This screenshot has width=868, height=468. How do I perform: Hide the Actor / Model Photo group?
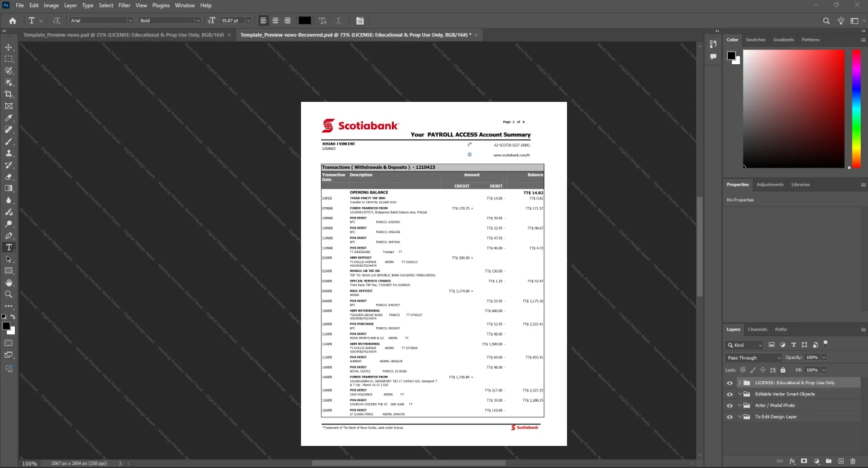(x=730, y=405)
